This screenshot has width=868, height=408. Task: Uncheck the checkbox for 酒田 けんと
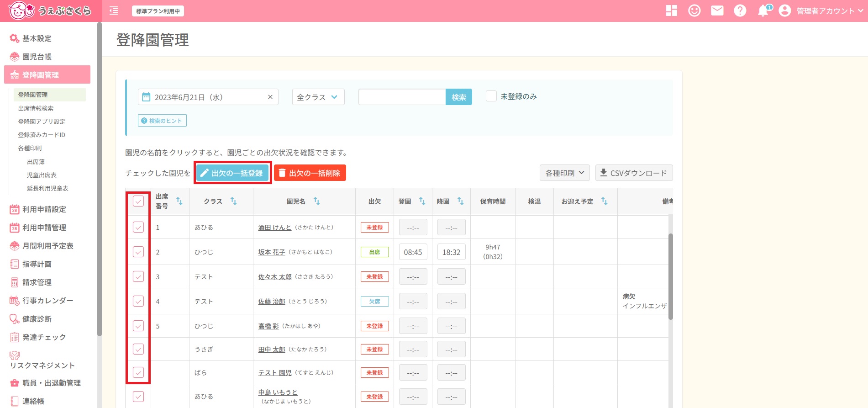[138, 227]
